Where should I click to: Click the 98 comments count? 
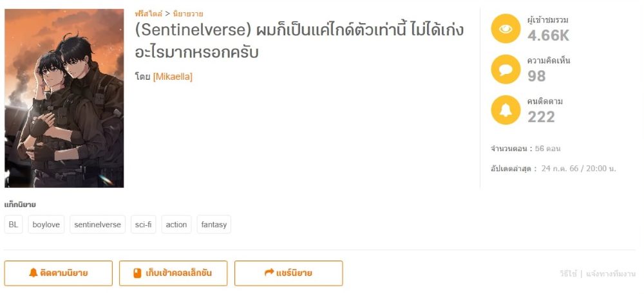(x=536, y=77)
